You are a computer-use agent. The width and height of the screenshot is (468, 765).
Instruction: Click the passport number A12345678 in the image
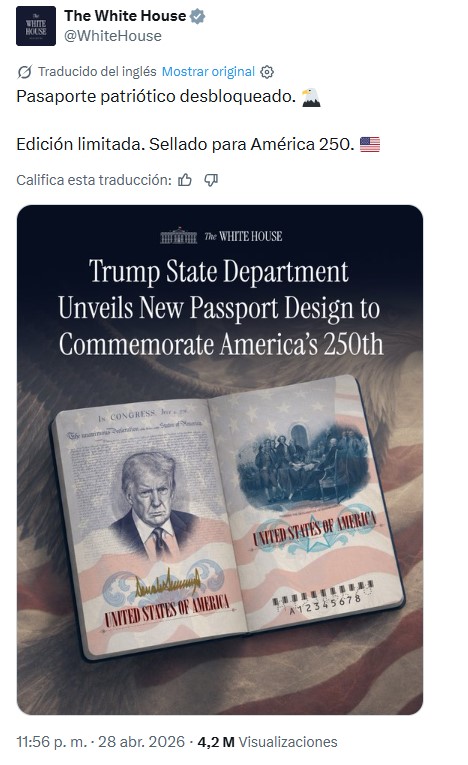(x=325, y=604)
